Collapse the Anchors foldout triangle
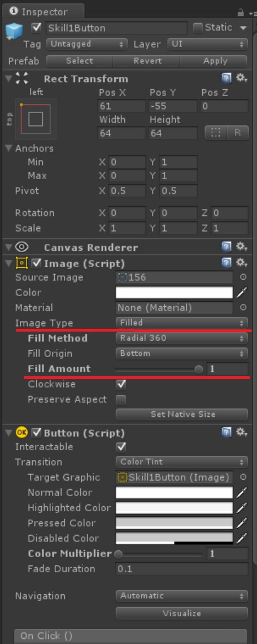The image size is (257, 644). coord(9,148)
